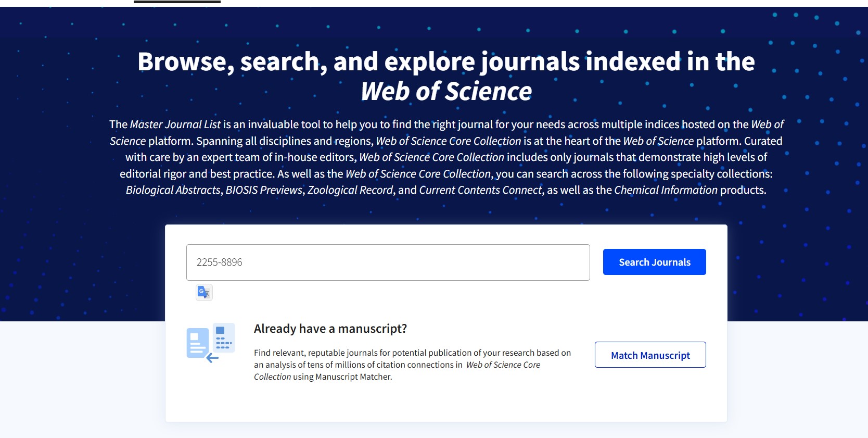Click the "BIOSIS Previews" collection name
The height and width of the screenshot is (438, 868).
point(264,190)
